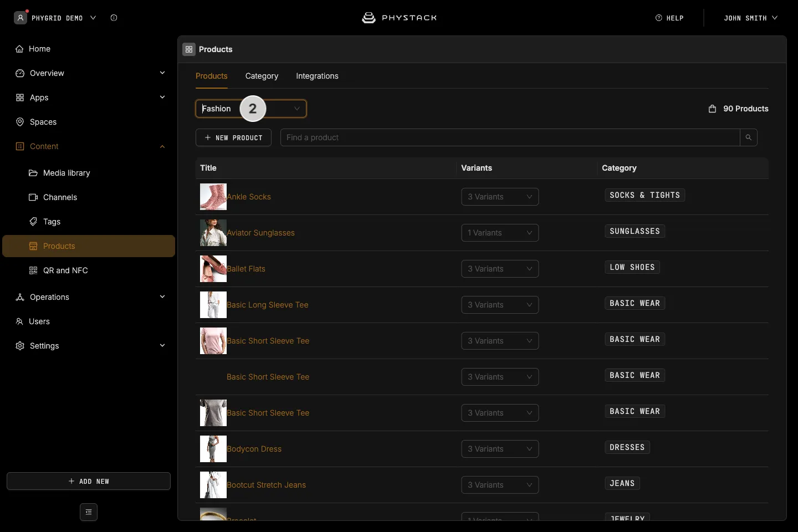The image size is (798, 532).
Task: Open the John Smith account menu
Action: pyautogui.click(x=750, y=18)
